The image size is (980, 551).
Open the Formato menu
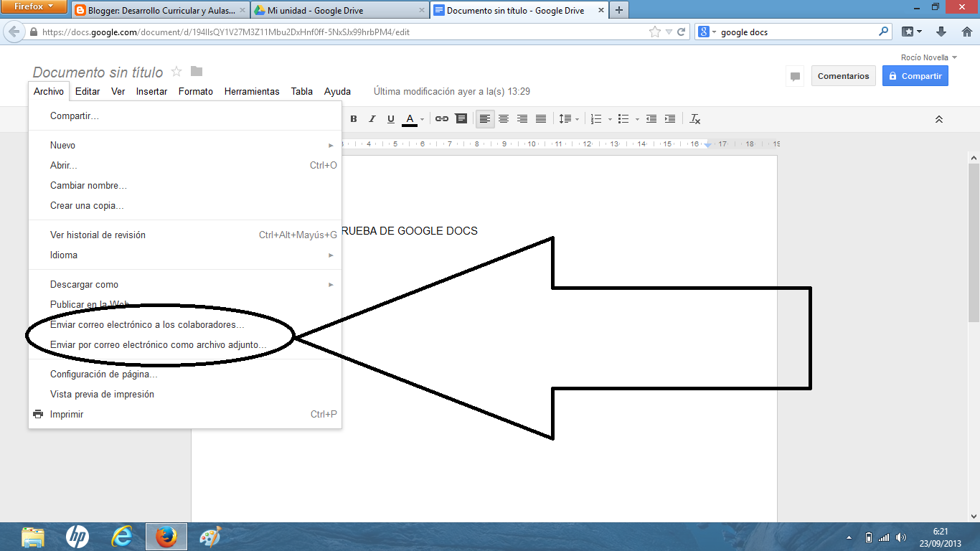[196, 91]
